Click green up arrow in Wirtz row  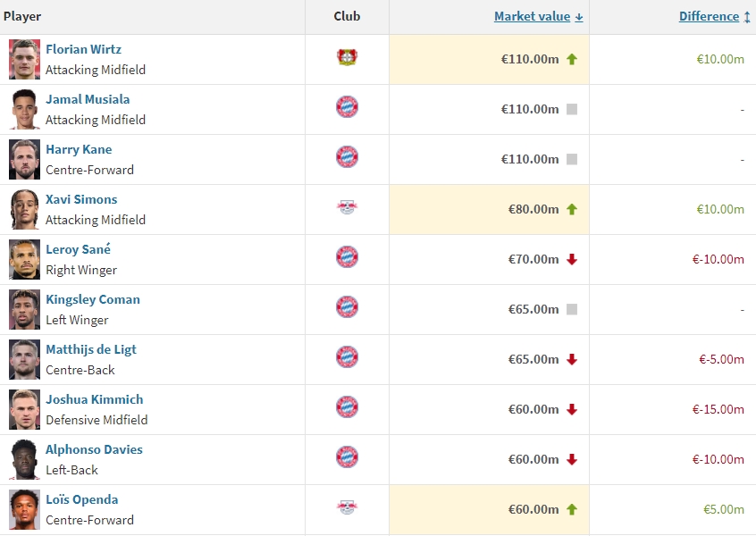click(x=572, y=59)
